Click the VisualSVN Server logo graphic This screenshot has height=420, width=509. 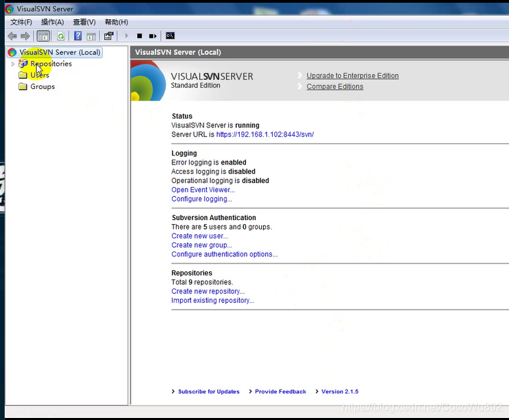click(x=148, y=80)
